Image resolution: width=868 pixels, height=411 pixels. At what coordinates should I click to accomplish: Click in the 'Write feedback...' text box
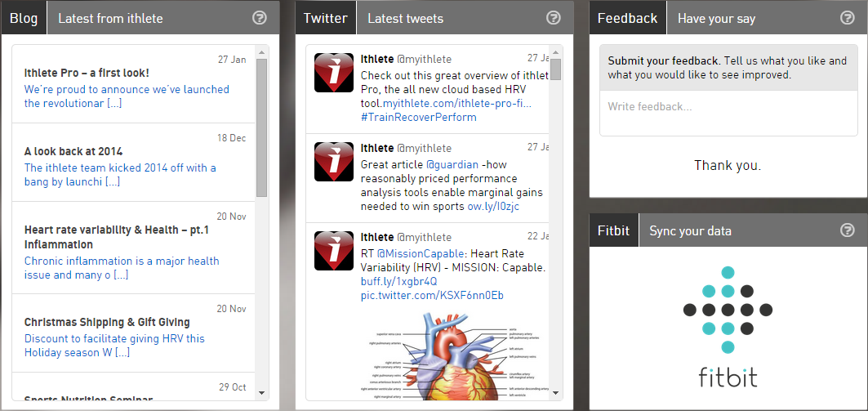click(x=728, y=113)
